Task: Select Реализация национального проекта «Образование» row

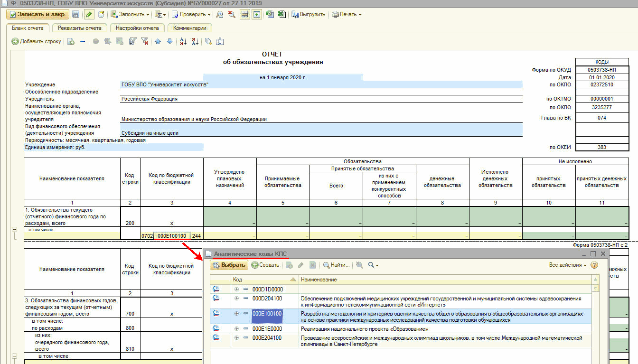Action: tap(365, 329)
